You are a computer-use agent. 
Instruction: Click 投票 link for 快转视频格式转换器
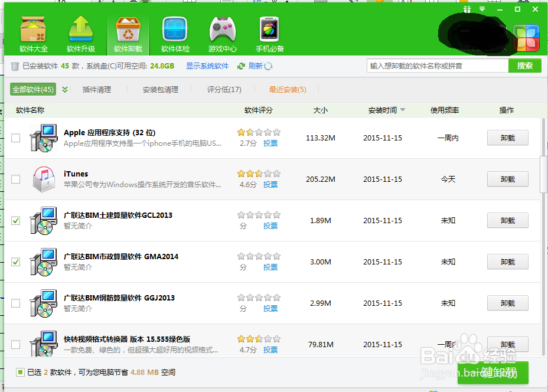tap(270, 349)
